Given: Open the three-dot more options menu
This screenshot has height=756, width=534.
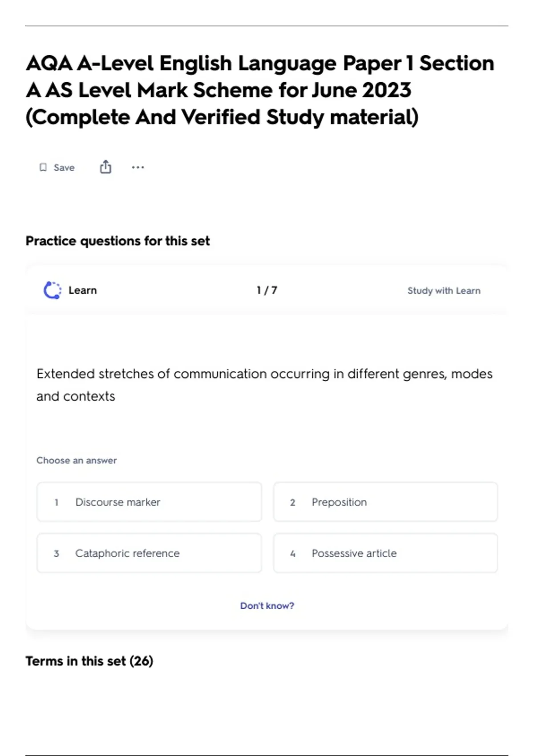Looking at the screenshot, I should point(138,167).
